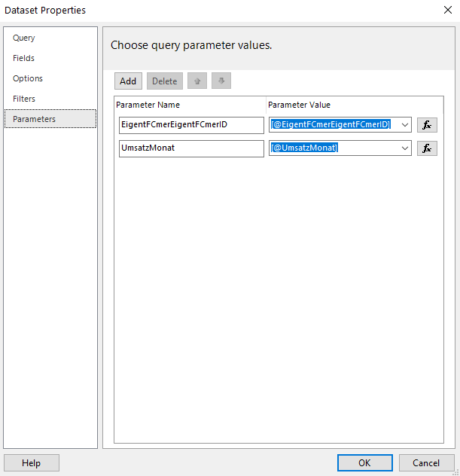Viewport: 460px width, 476px height.
Task: Edit the UmsatzMonat parameter name field
Action: [x=191, y=148]
